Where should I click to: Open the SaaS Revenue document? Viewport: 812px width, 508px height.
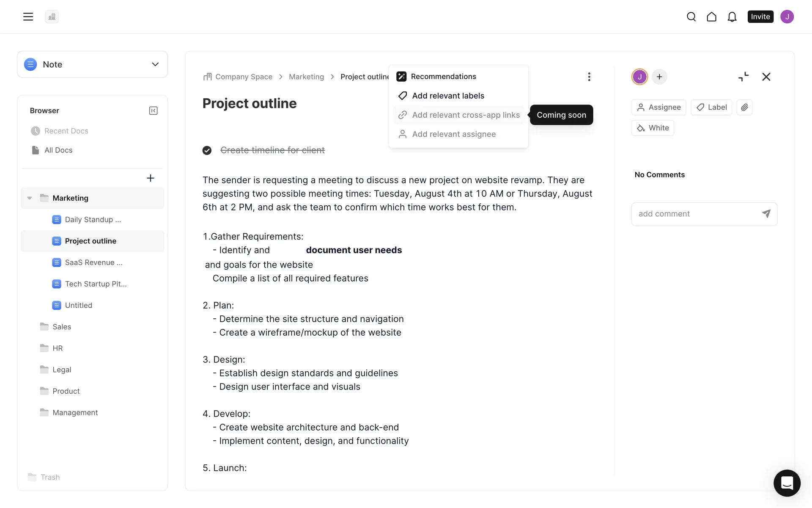pyautogui.click(x=93, y=262)
